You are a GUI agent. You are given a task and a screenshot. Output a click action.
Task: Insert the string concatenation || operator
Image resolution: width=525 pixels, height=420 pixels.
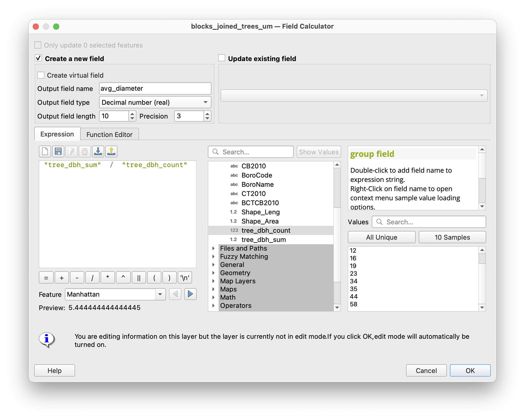coord(139,278)
